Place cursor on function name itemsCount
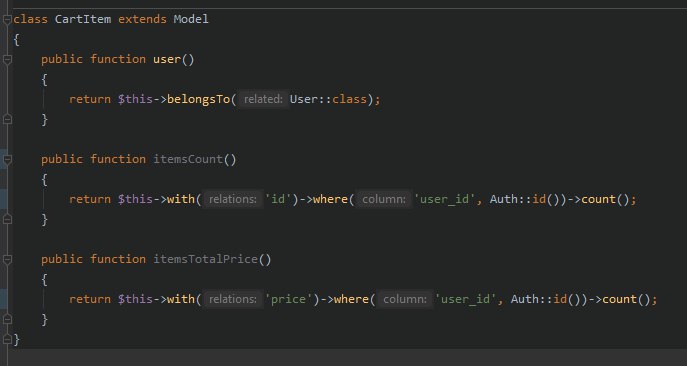Viewport: 687px width, 366px height. (188, 159)
